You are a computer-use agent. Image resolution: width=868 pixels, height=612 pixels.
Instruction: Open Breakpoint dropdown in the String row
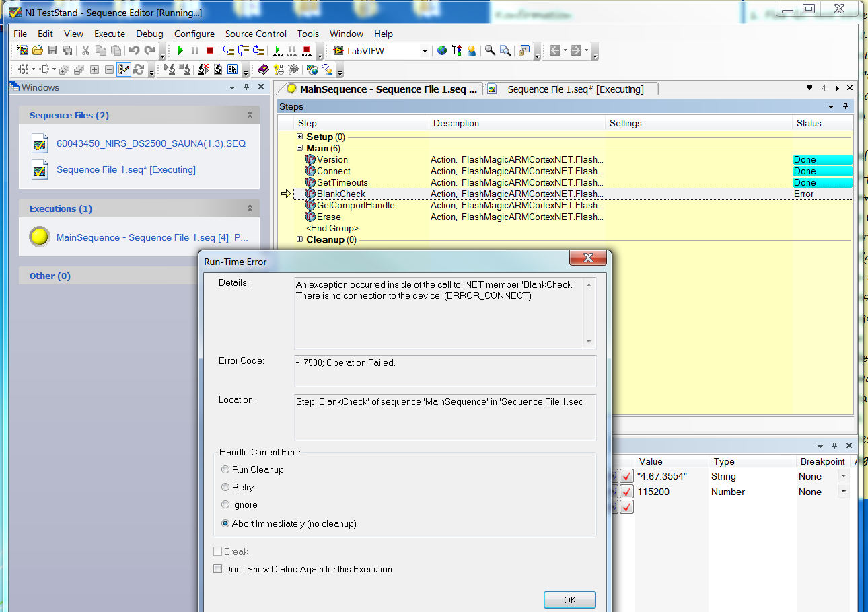point(843,475)
